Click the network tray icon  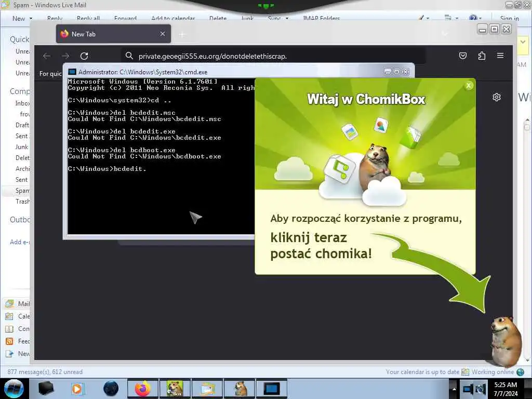468,389
